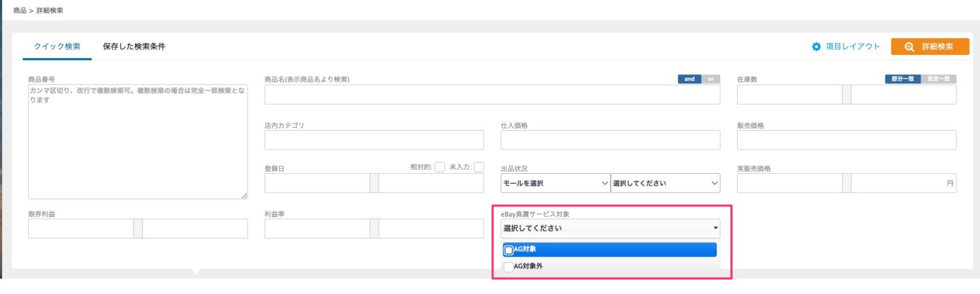The height and width of the screenshot is (294, 980).
Task: Select the 部分一致 match option
Action: click(903, 79)
